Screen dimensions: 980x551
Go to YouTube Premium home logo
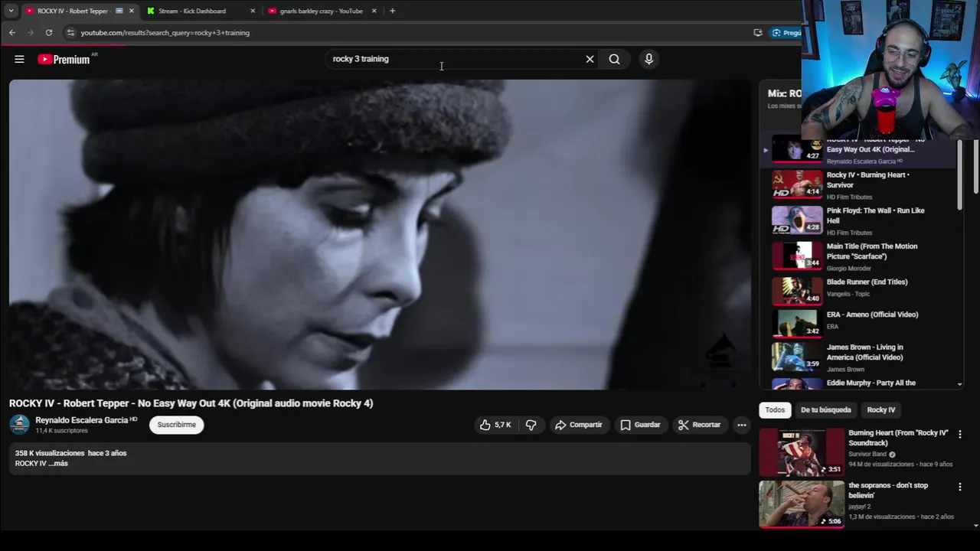click(64, 59)
